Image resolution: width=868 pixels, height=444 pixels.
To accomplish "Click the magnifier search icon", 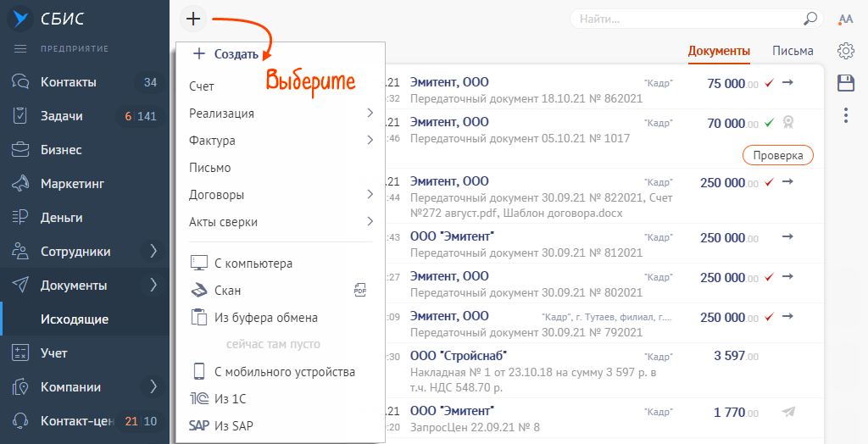I will (810, 18).
